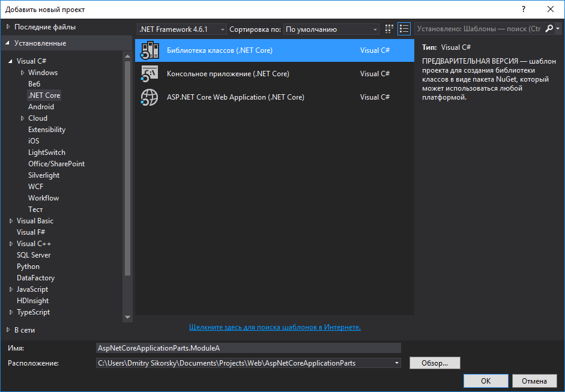Click the Обзор... browse button
The height and width of the screenshot is (392, 565).
click(435, 363)
